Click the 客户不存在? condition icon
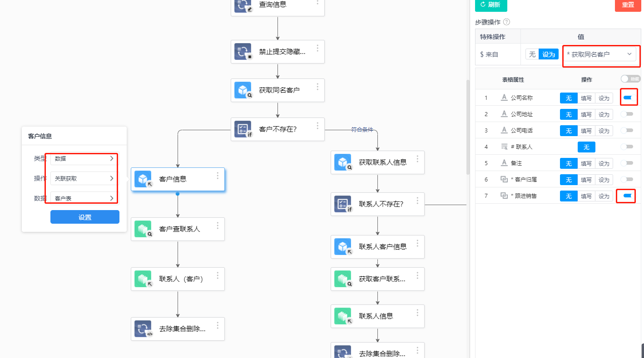The height and width of the screenshot is (358, 644). [x=243, y=129]
